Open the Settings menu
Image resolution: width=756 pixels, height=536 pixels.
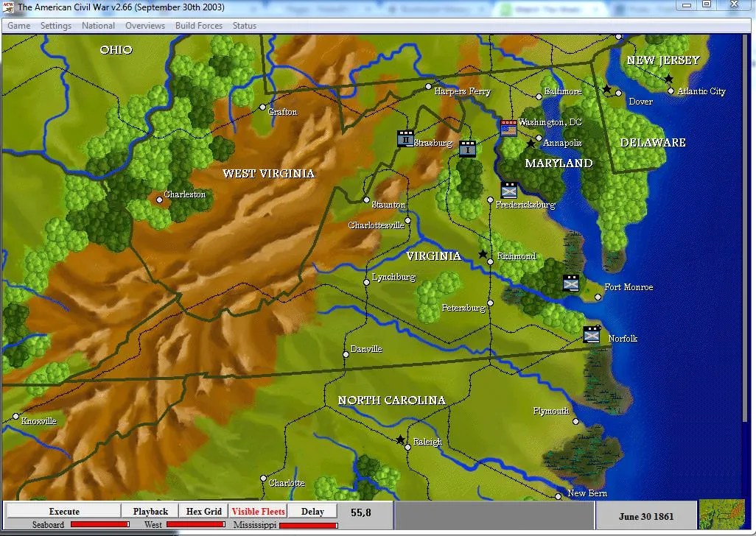(56, 26)
